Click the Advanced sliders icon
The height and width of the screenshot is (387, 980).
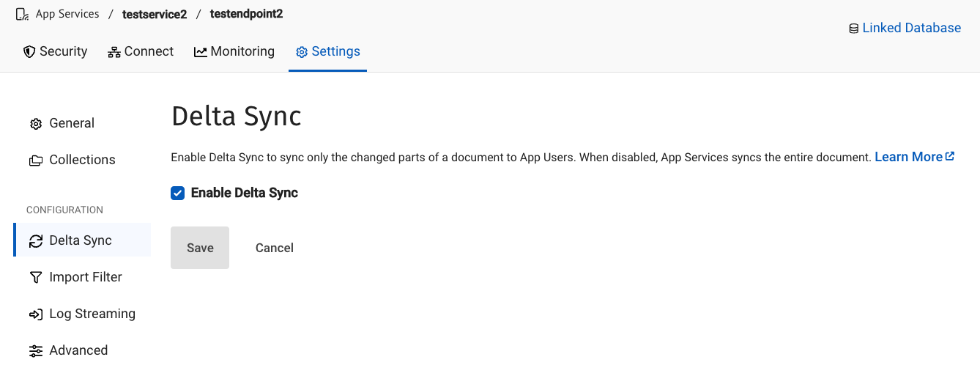36,351
